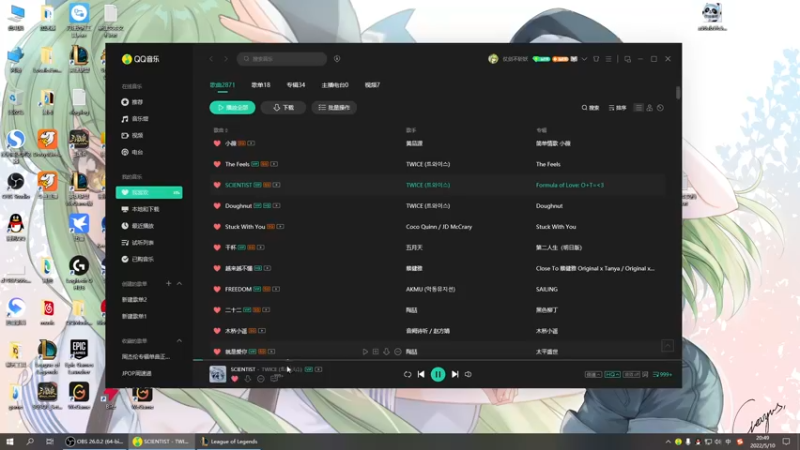Viewport: 800px width, 450px height.
Task: Select the recently-added clock view icon
Action: click(660, 108)
